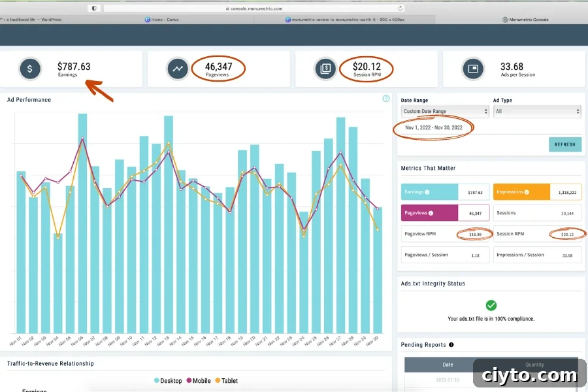Toggle the Mobile legend item
This screenshot has width=588, height=392.
pos(199,381)
